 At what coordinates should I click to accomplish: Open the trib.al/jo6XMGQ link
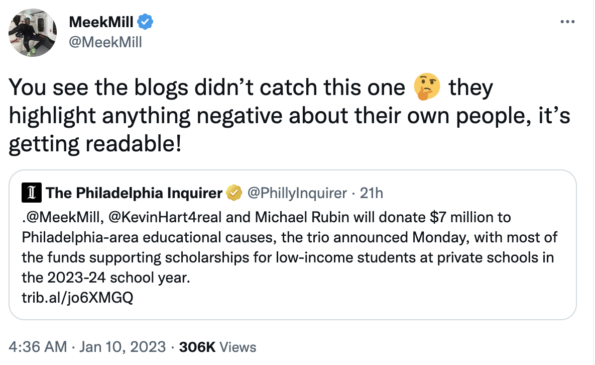77,297
